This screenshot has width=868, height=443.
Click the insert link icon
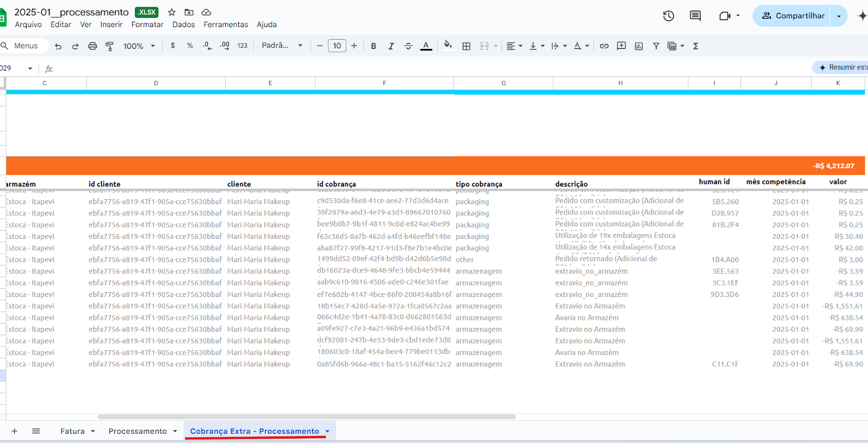[604, 46]
